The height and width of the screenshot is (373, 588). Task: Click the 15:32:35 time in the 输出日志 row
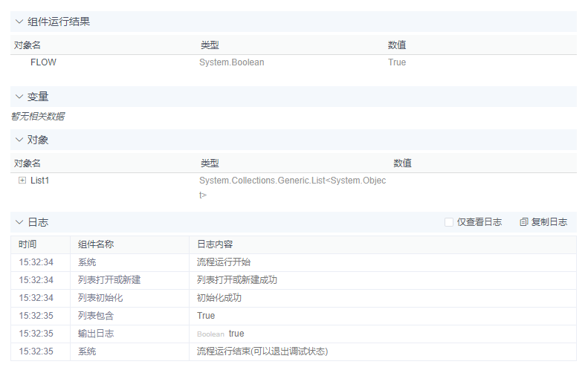coord(36,334)
